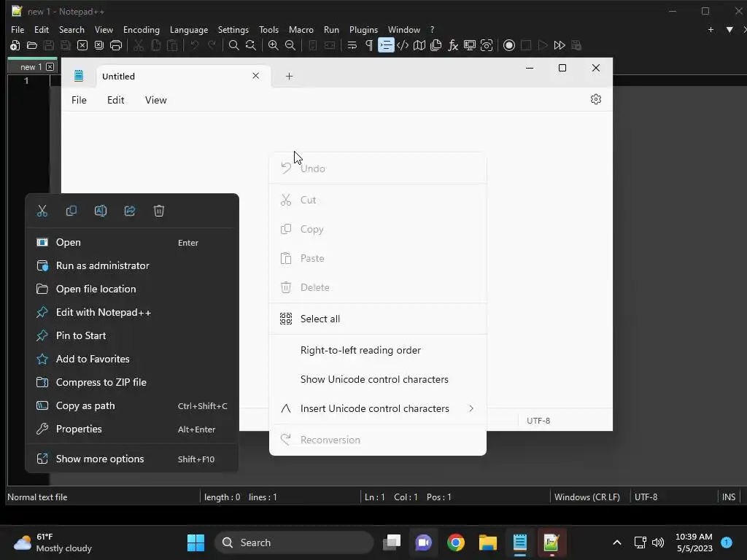Toggle the highlighted indent guide toolbar button
The image size is (747, 560).
(x=386, y=45)
